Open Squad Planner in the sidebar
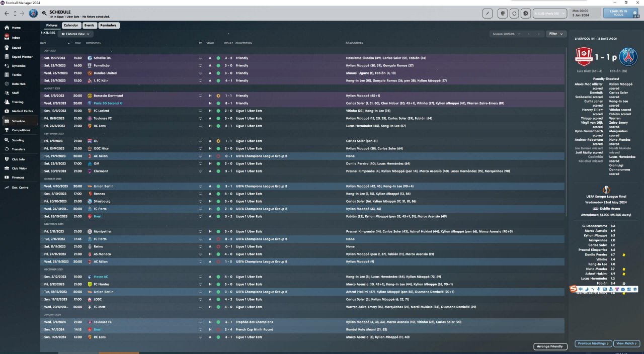The image size is (644, 354). click(19, 57)
